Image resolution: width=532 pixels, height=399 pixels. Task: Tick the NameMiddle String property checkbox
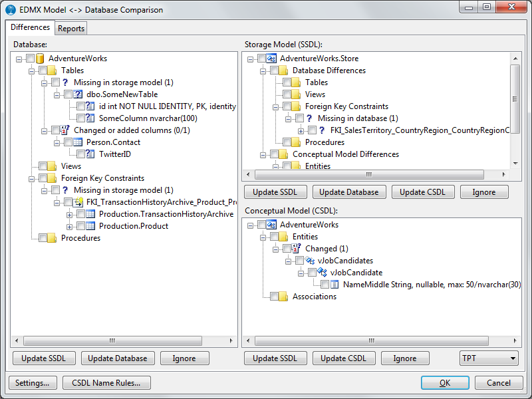pos(325,285)
